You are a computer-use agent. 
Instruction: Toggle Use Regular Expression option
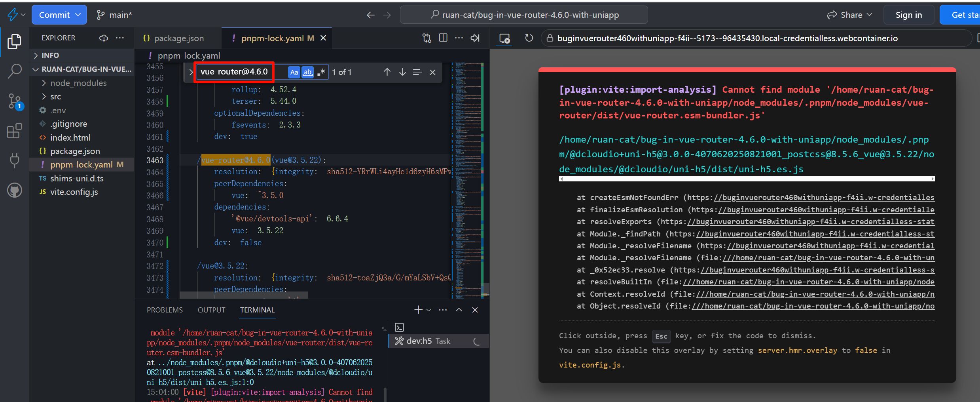point(321,72)
